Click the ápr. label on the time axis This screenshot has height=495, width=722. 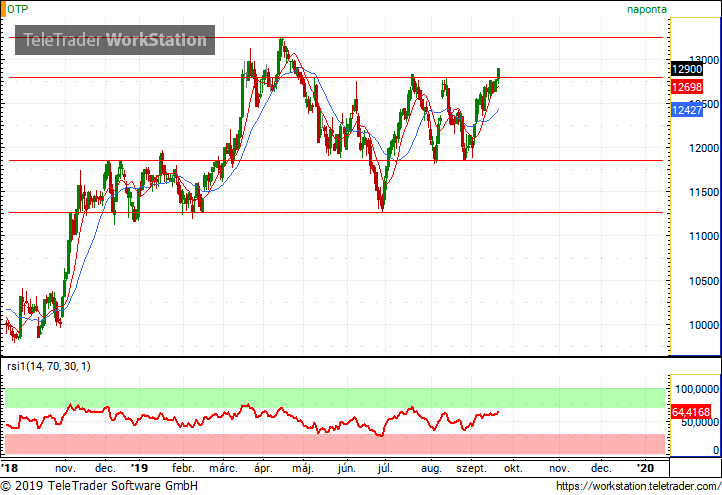(x=263, y=469)
